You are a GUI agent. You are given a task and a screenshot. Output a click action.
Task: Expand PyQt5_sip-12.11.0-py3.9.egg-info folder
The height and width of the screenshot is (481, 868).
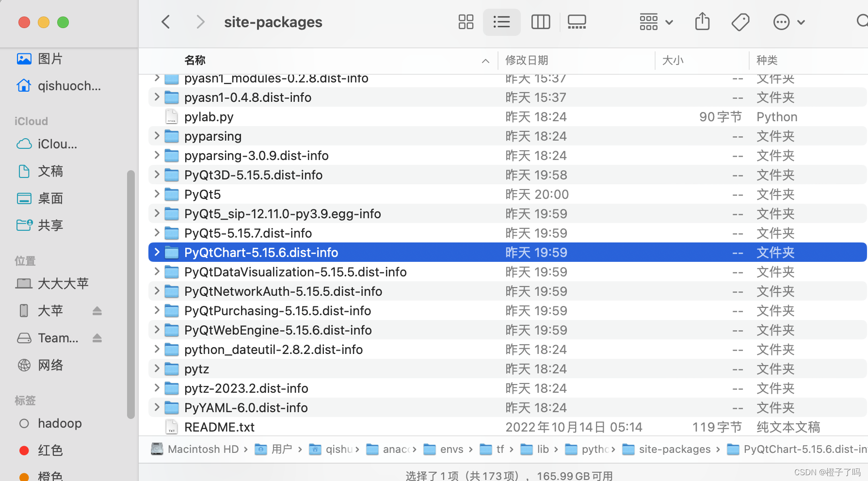pos(156,213)
